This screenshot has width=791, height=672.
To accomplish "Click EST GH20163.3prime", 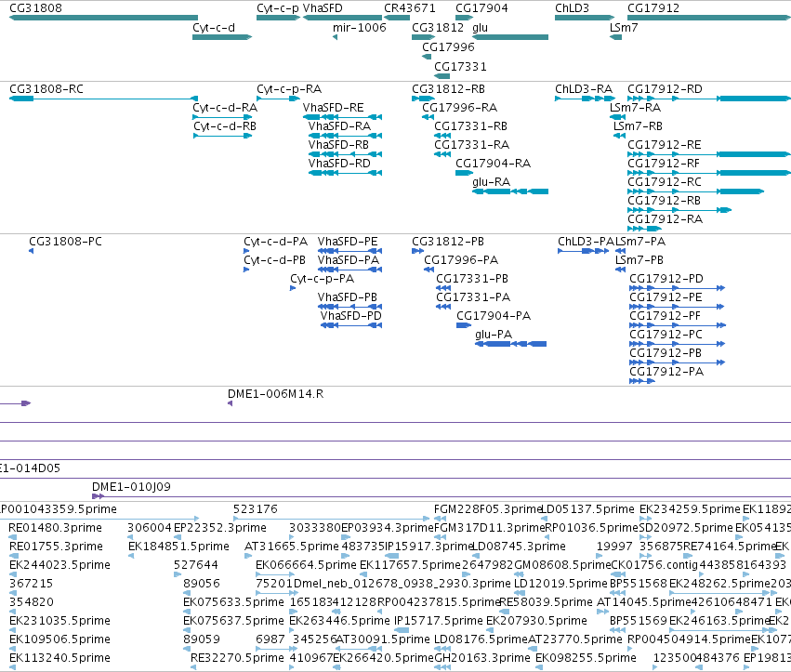I will (x=442, y=667).
